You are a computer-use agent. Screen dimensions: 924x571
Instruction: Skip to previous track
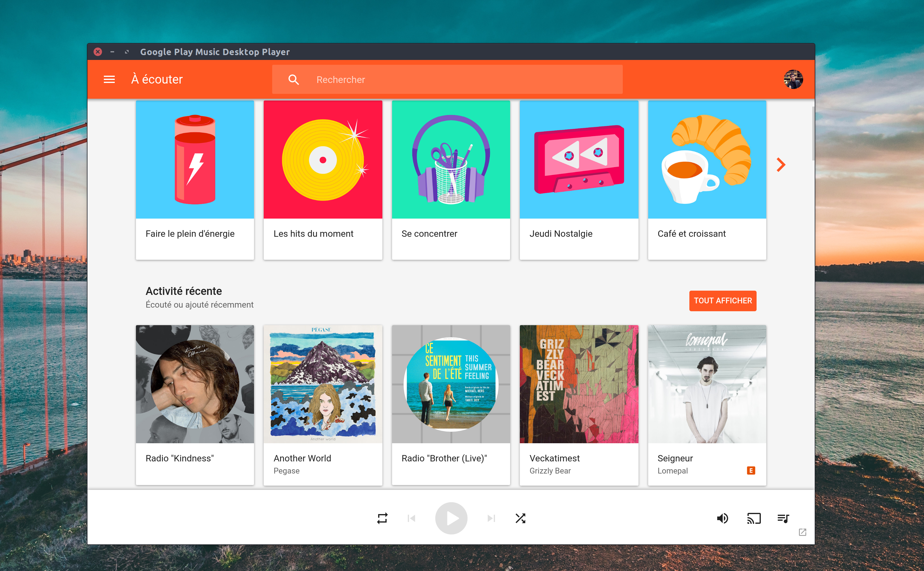click(x=411, y=518)
